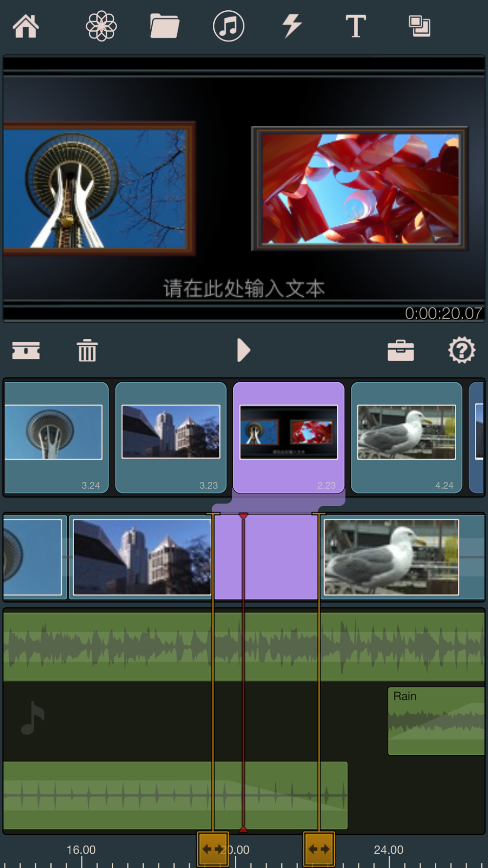Viewport: 488px width, 868px height.
Task: Open the media folder icon
Action: tap(164, 26)
